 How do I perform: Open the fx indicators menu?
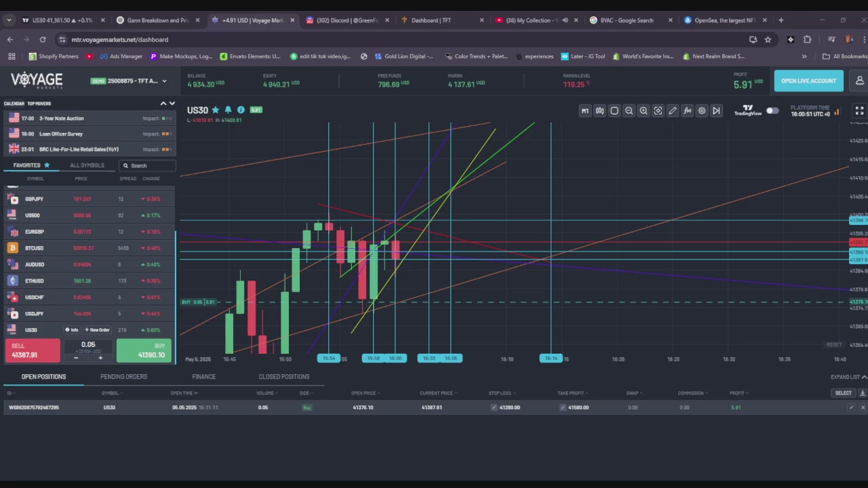coord(687,110)
